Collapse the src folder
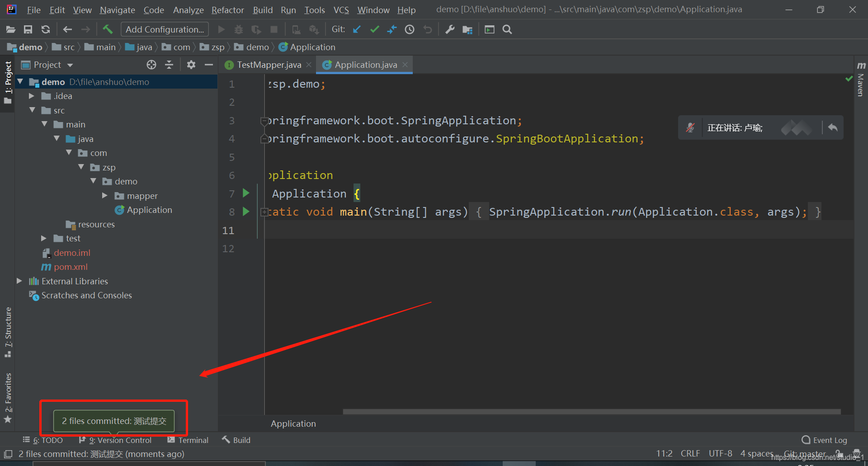This screenshot has width=868, height=466. tap(32, 110)
